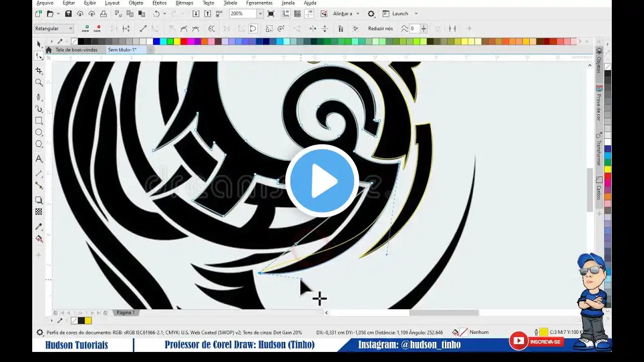Toggle show grid

pos(297,14)
